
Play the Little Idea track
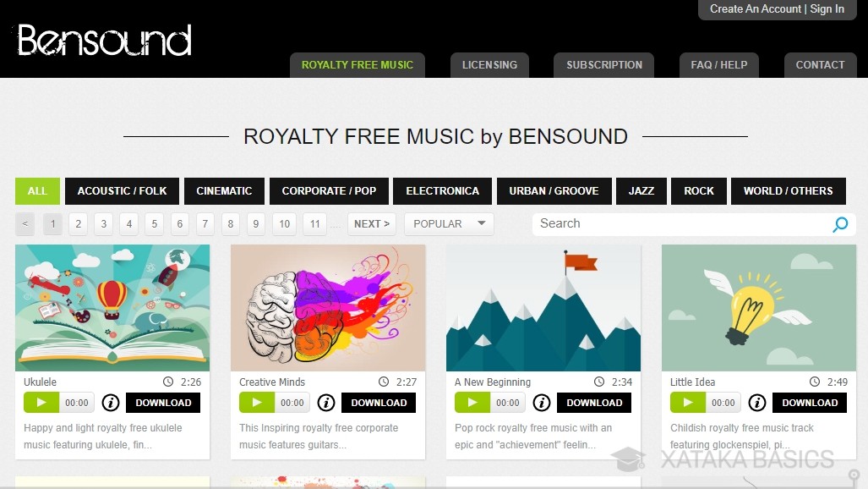[687, 403]
